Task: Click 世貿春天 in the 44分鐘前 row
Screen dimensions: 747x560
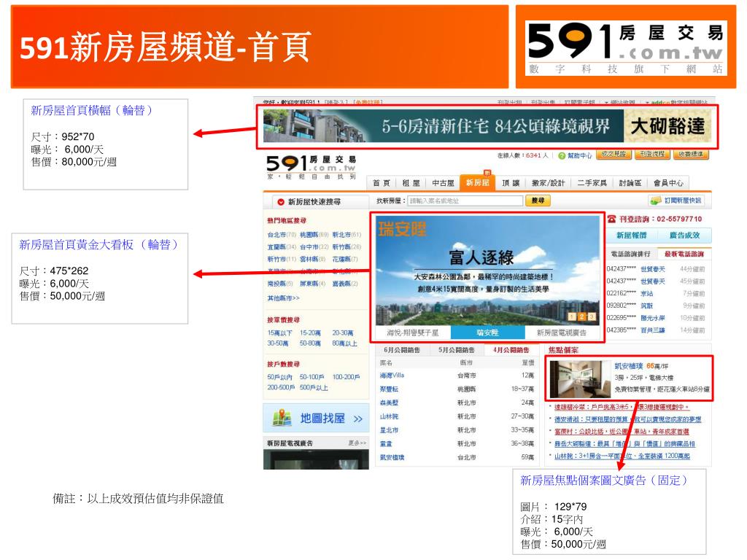Action: [x=652, y=269]
